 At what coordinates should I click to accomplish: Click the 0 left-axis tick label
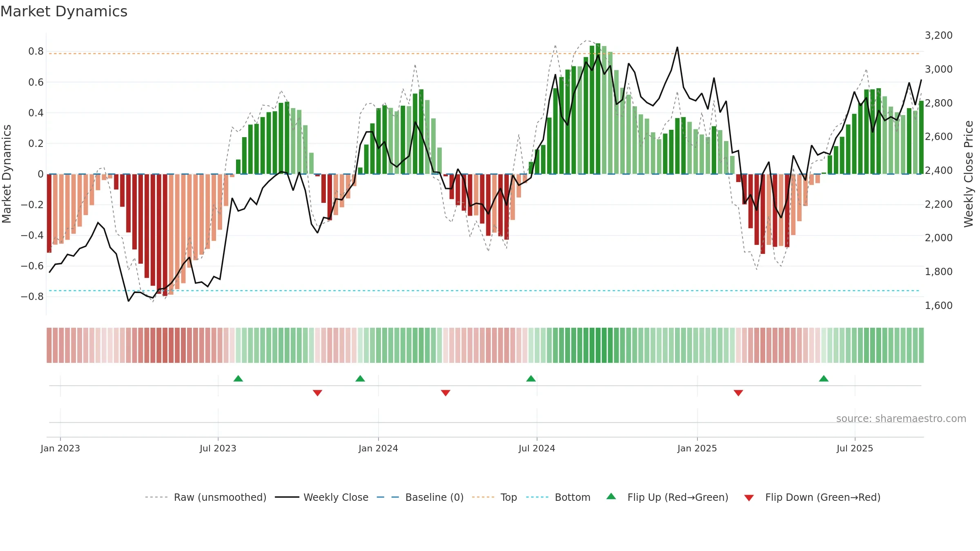[x=40, y=174]
